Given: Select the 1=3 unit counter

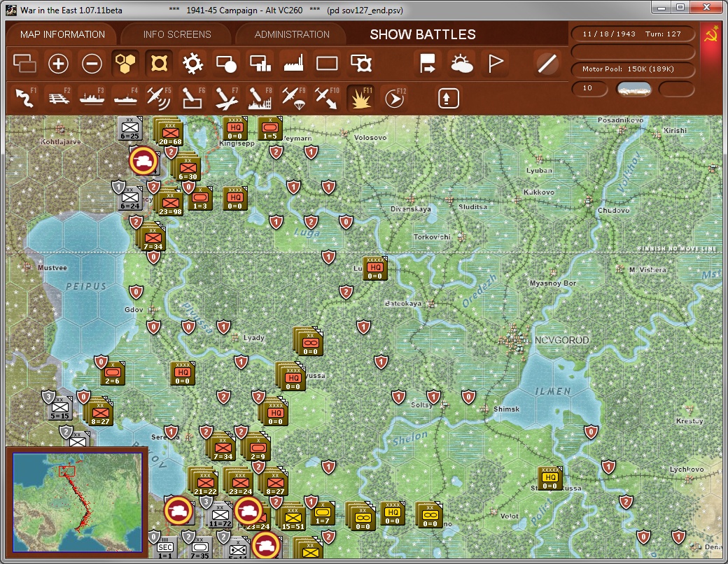Looking at the screenshot, I should (x=200, y=199).
